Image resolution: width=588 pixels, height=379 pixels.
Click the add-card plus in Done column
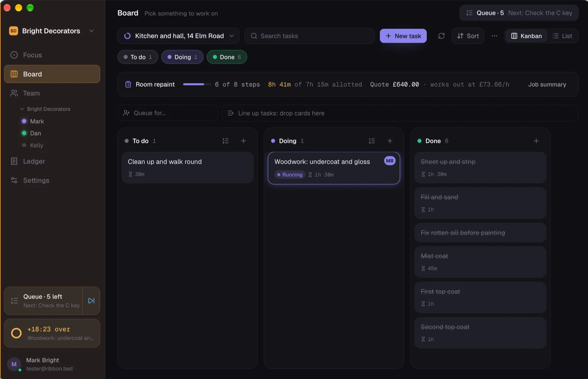click(536, 141)
